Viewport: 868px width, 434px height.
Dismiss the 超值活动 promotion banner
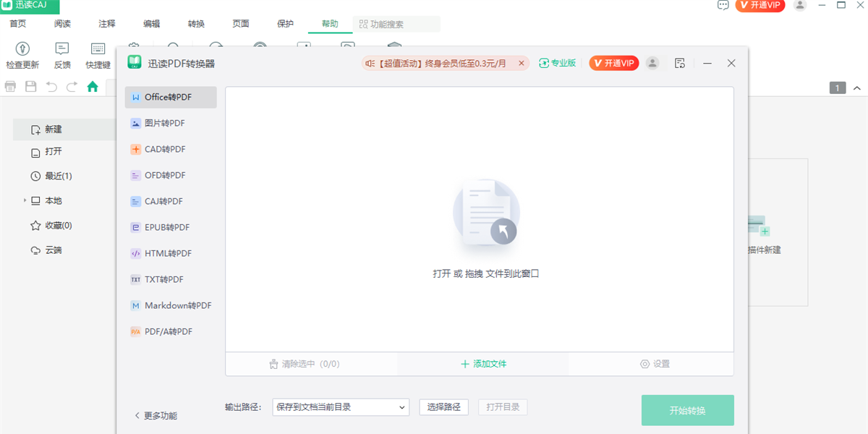(x=521, y=63)
